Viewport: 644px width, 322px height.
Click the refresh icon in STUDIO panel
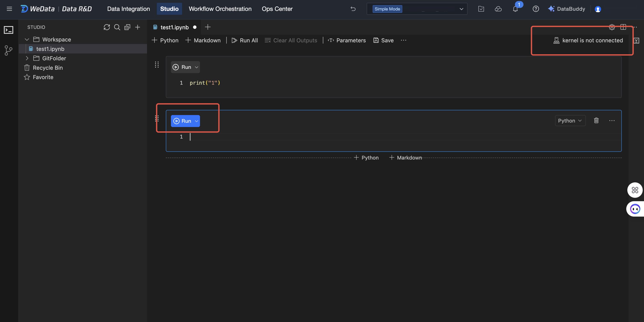coord(107,27)
